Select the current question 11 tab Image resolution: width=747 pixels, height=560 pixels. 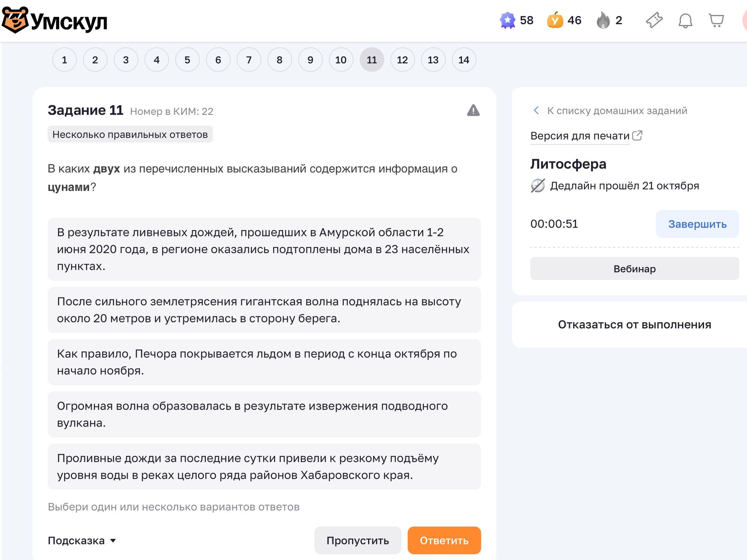pos(372,60)
